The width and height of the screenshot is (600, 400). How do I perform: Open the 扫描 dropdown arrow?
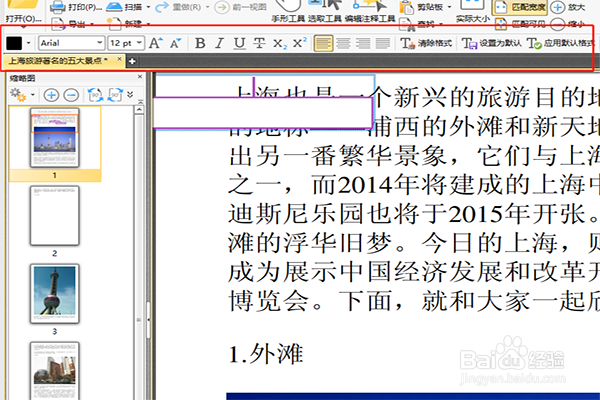pyautogui.click(x=148, y=7)
